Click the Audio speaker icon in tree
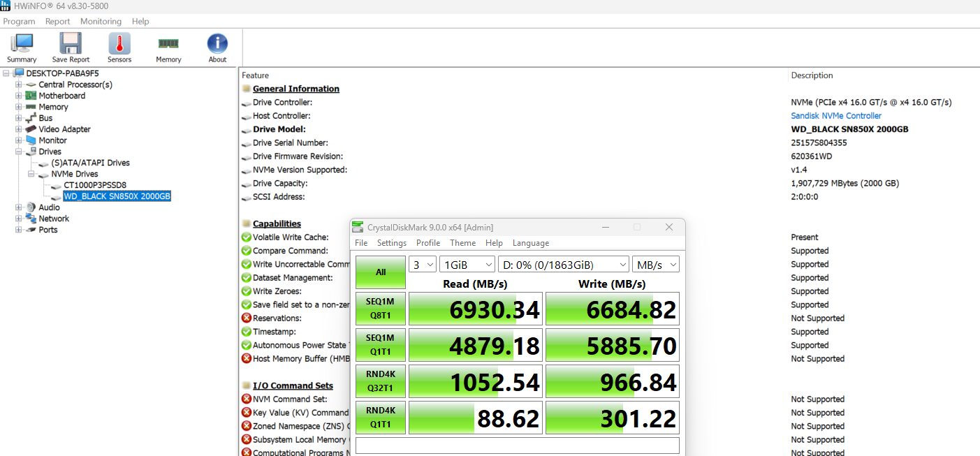This screenshot has height=456, width=980. pyautogui.click(x=31, y=207)
